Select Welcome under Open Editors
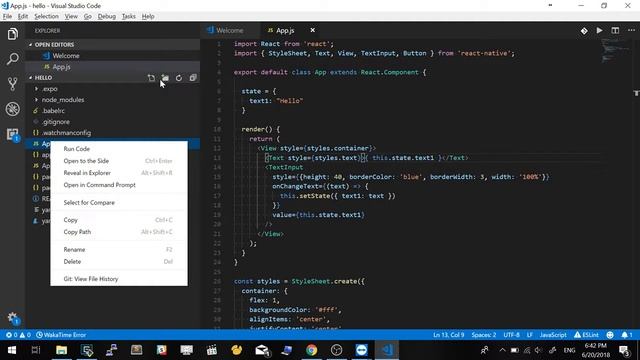This screenshot has width=640, height=360. click(x=113, y=56)
